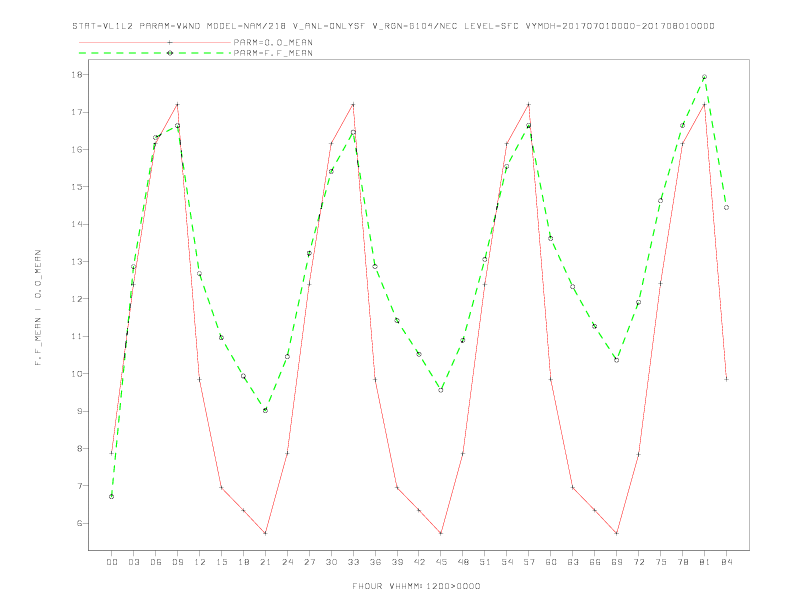This screenshot has height=612, width=792.
Task: Click y-axis tick label 10
Action: (76, 374)
